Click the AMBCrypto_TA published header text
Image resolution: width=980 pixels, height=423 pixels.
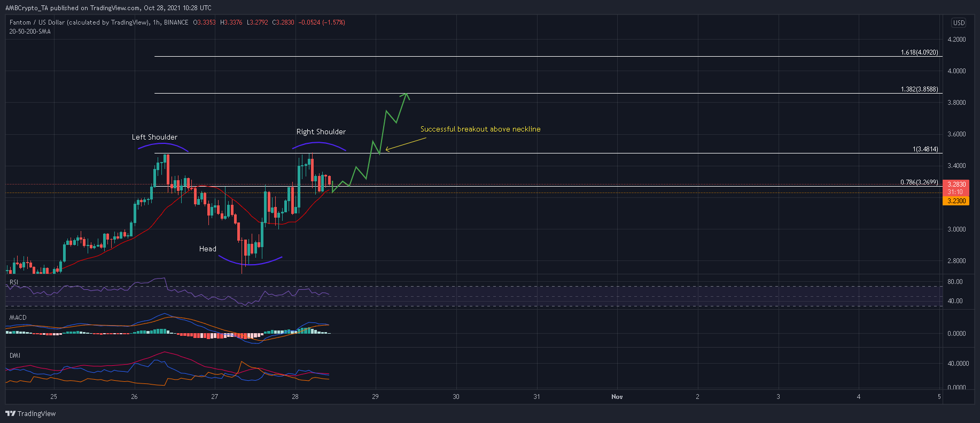pyautogui.click(x=108, y=8)
